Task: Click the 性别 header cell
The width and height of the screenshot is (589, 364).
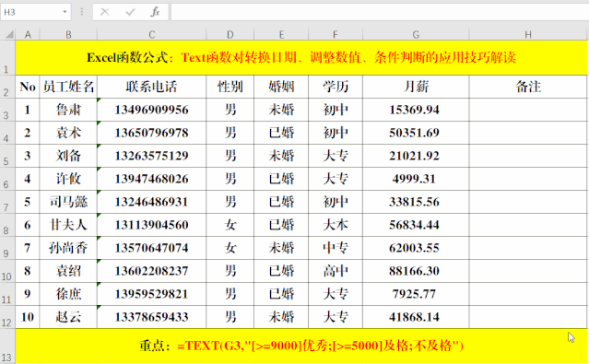Action: tap(230, 87)
